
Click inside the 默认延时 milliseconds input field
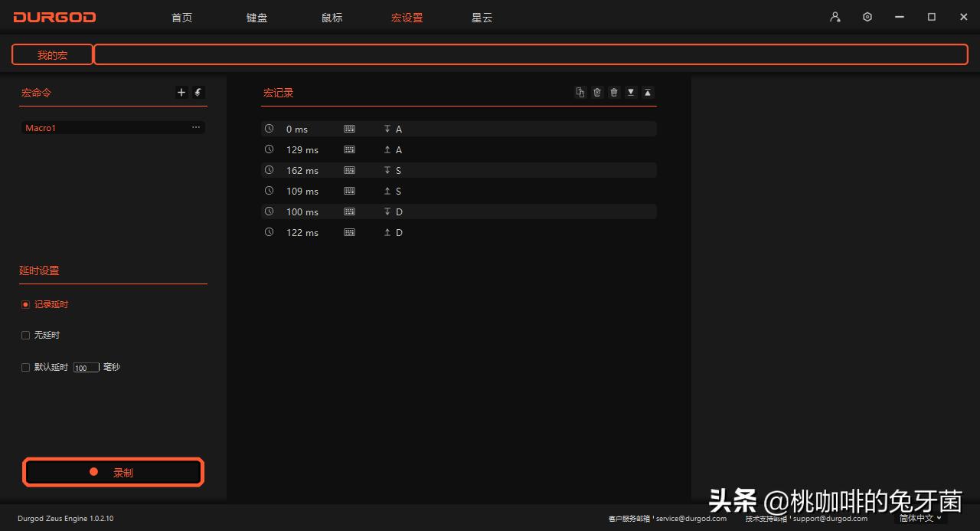pyautogui.click(x=85, y=367)
